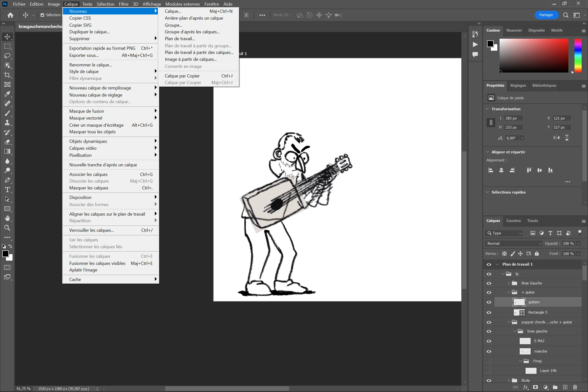
Task: Choose Dupliquer le calque menu entry
Action: tap(89, 32)
